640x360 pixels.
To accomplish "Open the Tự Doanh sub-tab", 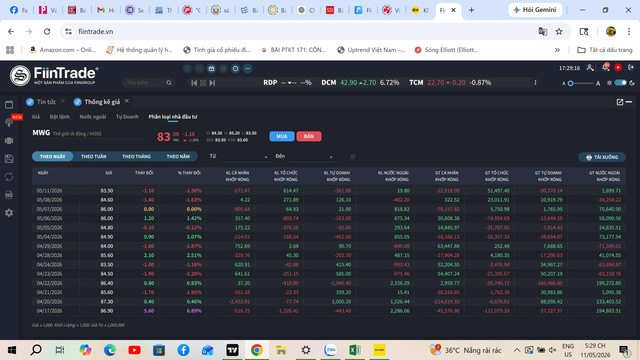I will 127,117.
